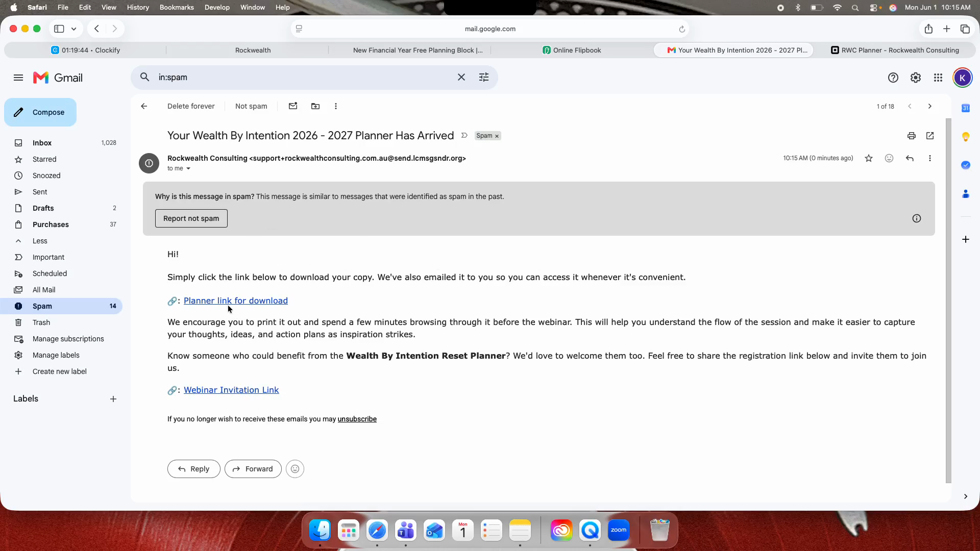Open message More menu three dots

929,158
